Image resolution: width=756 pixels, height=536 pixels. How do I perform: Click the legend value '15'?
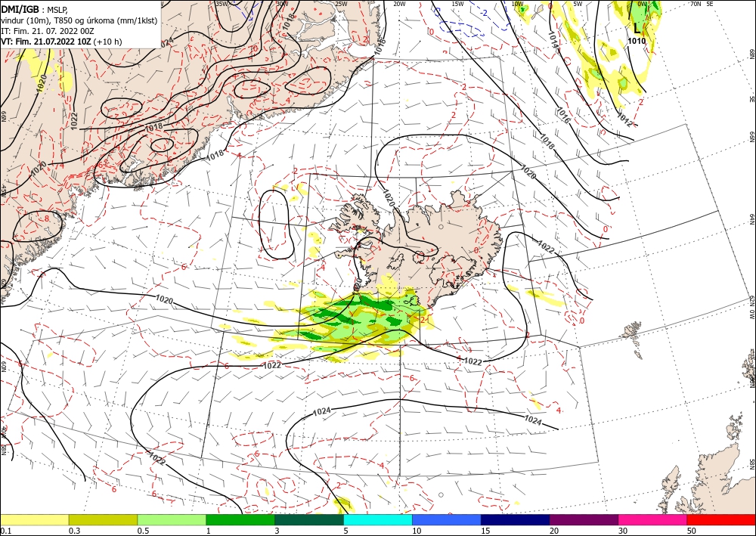(485, 531)
